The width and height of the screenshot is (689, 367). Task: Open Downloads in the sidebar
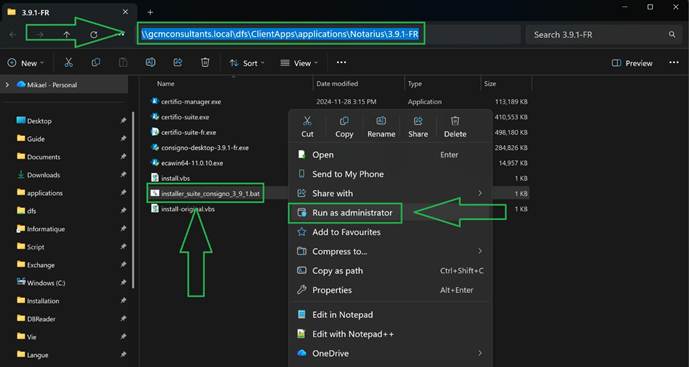point(44,175)
